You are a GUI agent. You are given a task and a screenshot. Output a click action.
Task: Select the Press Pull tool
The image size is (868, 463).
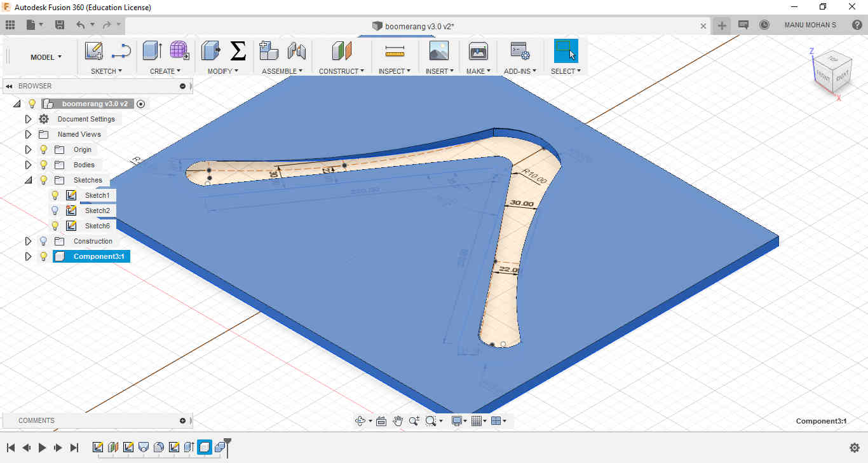(210, 51)
